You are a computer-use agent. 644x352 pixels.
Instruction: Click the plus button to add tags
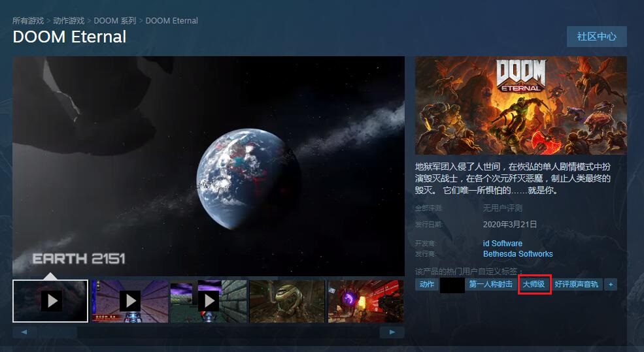[611, 284]
